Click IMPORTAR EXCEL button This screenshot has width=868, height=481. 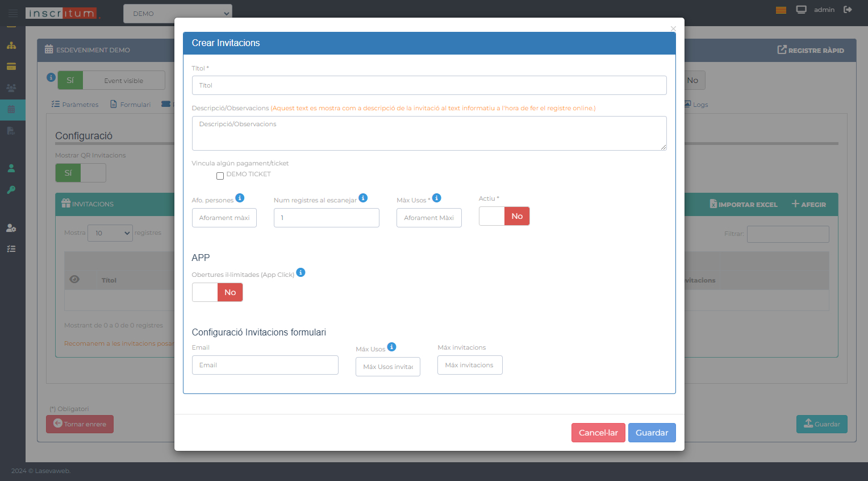(744, 204)
